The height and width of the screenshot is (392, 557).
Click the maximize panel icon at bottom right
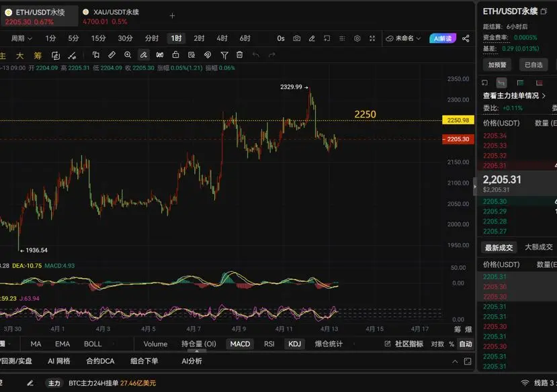tap(468, 362)
